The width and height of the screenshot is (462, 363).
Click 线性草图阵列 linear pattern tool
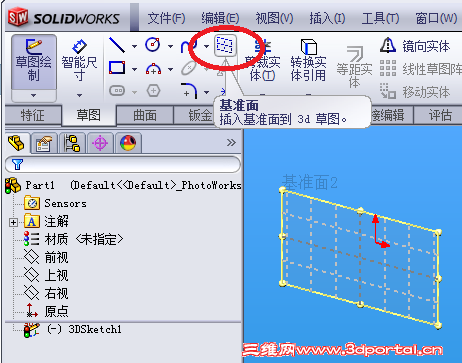point(421,69)
